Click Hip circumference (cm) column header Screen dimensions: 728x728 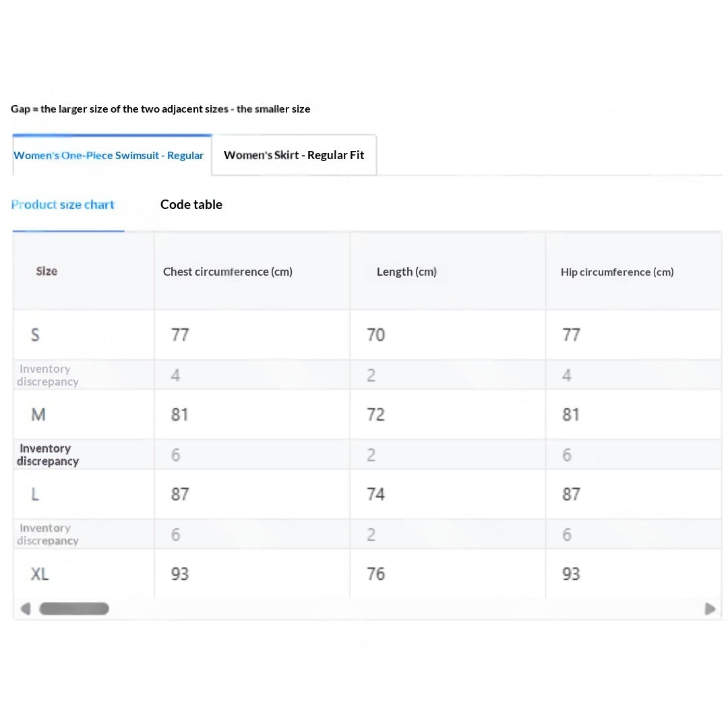point(617,272)
